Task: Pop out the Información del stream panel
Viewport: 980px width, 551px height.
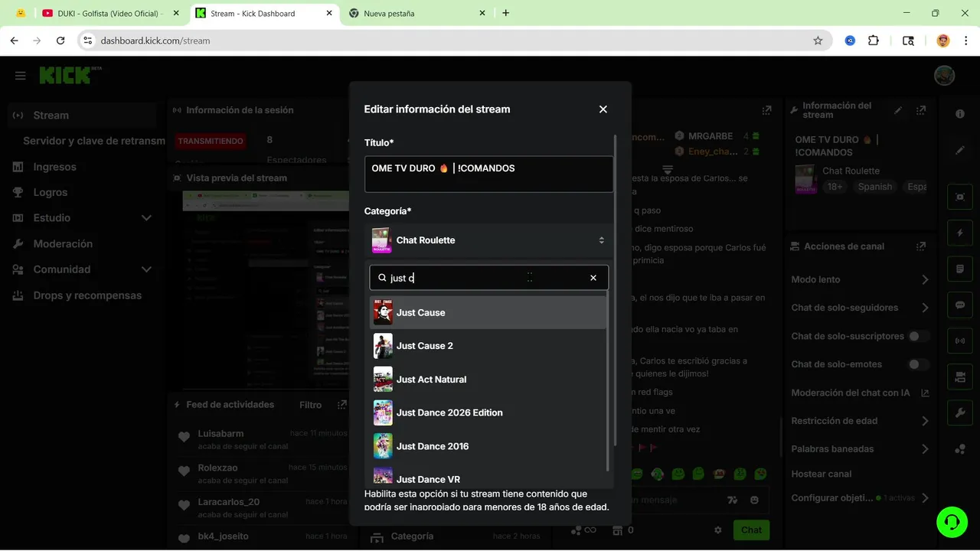Action: click(x=921, y=111)
